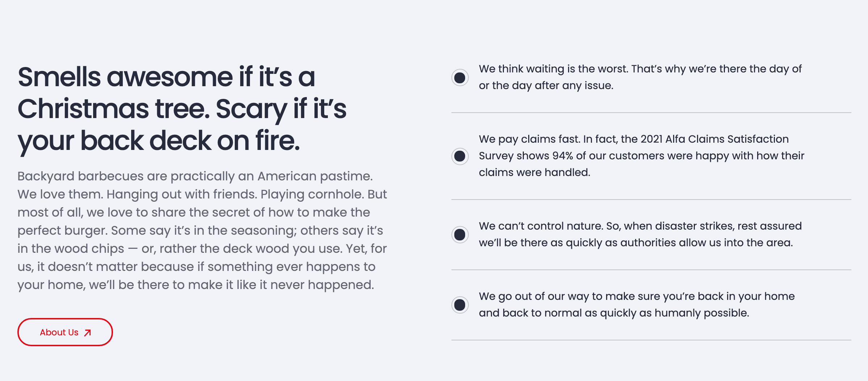868x381 pixels.
Task: Click the divider line below the claims item
Action: [x=651, y=200]
